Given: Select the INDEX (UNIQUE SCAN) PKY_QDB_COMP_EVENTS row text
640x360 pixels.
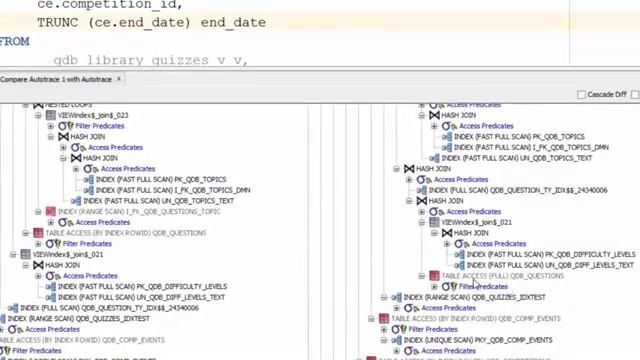Looking at the screenshot, I should click(x=478, y=340).
